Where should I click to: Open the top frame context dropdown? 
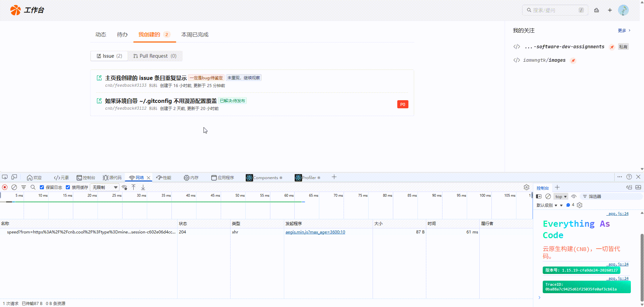click(x=560, y=196)
